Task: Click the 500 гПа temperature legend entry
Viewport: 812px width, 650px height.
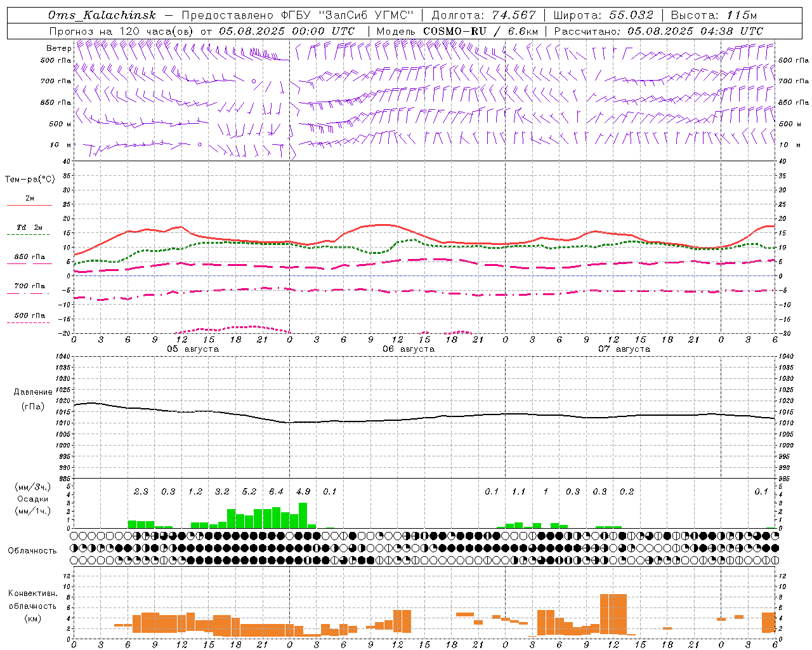Action: pos(30,315)
